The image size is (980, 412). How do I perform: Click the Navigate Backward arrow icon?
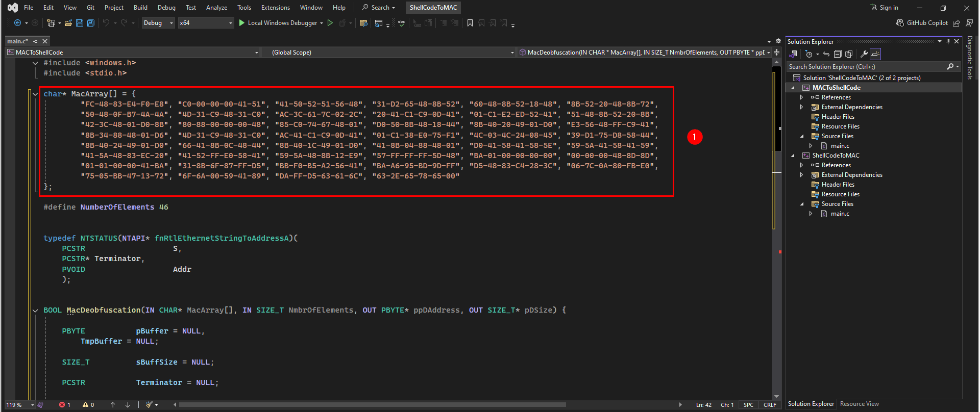(17, 23)
